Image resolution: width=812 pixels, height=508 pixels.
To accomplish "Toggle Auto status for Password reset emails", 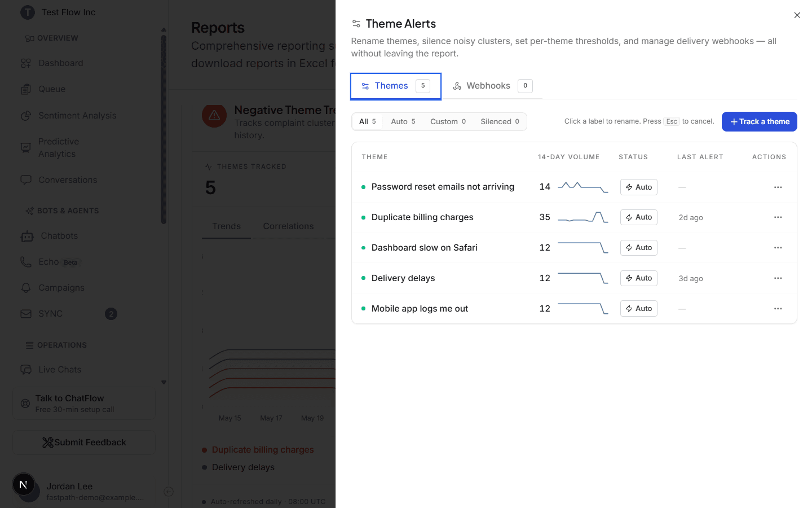I will tap(638, 187).
